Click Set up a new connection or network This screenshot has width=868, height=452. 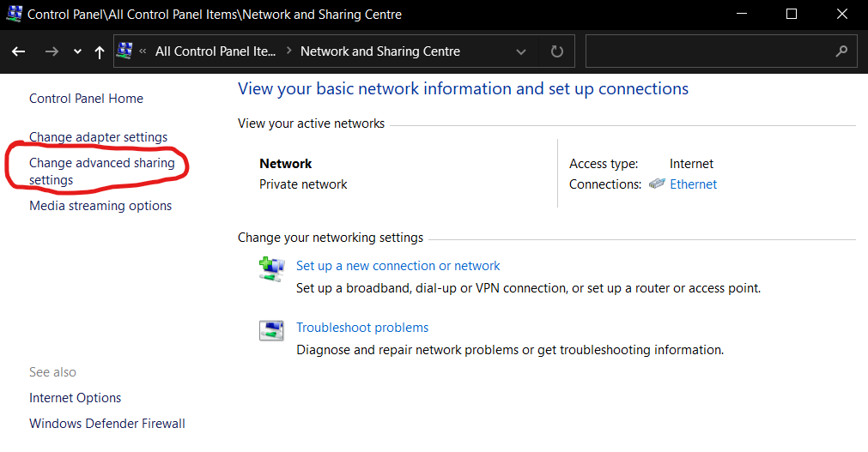click(398, 266)
